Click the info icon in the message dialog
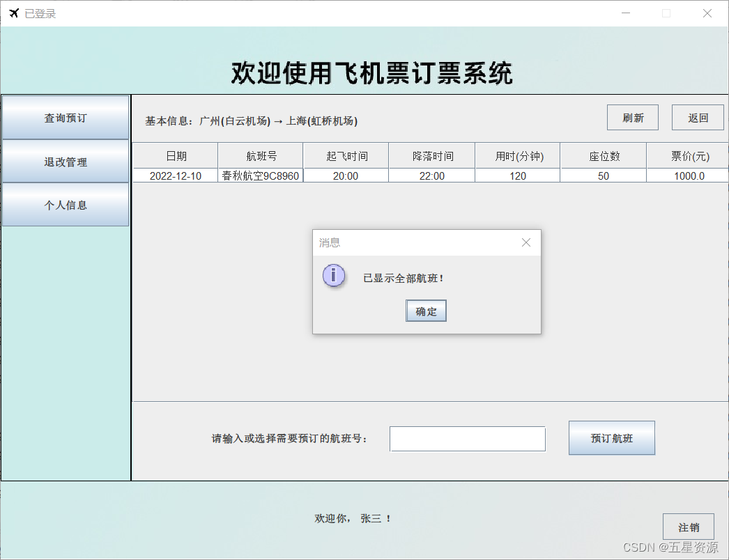Viewport: 729px width, 560px height. pyautogui.click(x=333, y=275)
